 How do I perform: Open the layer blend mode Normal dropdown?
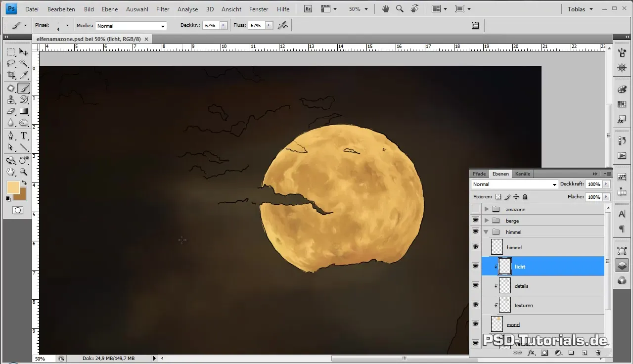click(x=514, y=184)
